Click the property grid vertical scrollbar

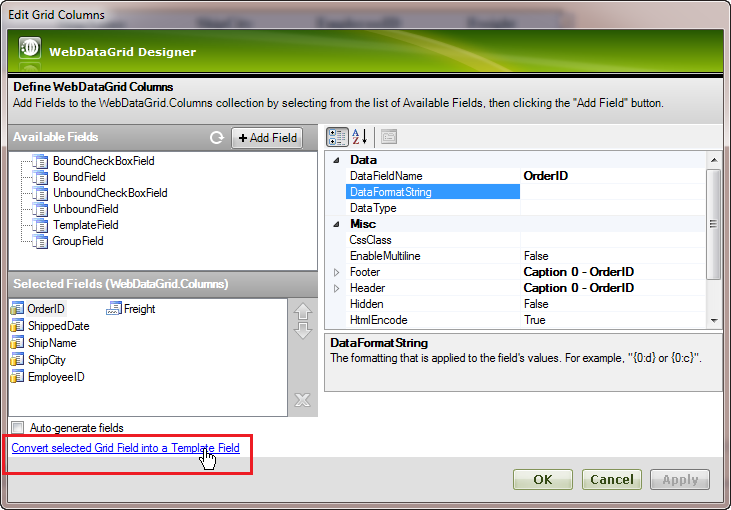click(713, 230)
